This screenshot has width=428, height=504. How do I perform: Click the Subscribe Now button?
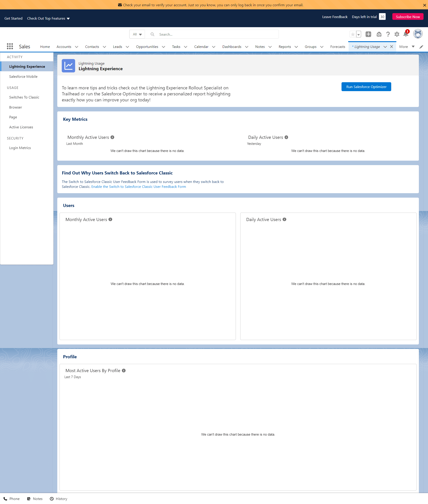(408, 17)
